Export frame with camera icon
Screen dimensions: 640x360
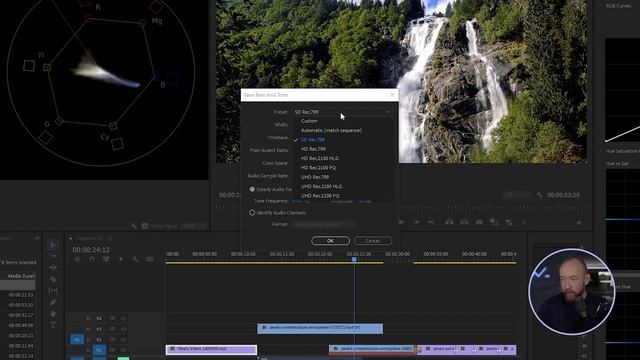click(479, 222)
